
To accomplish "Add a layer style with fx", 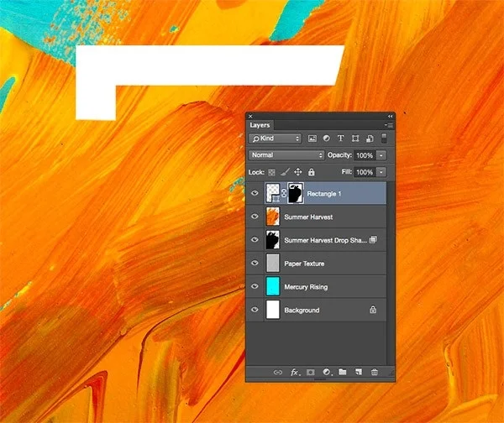I will point(295,373).
